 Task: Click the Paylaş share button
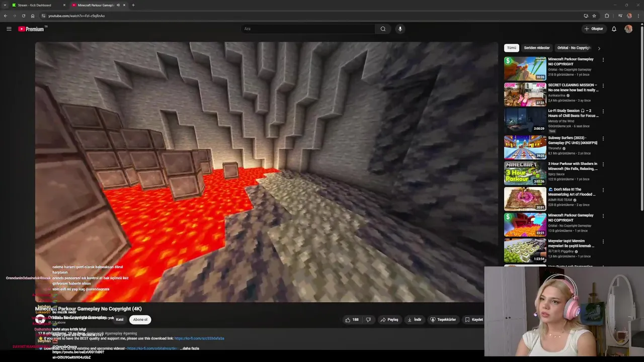tap(389, 319)
